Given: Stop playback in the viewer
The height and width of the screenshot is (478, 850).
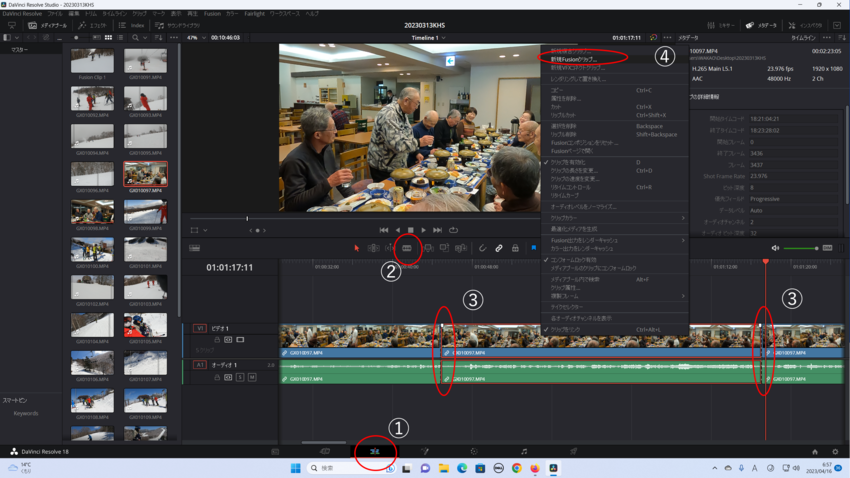Looking at the screenshot, I should click(x=411, y=230).
